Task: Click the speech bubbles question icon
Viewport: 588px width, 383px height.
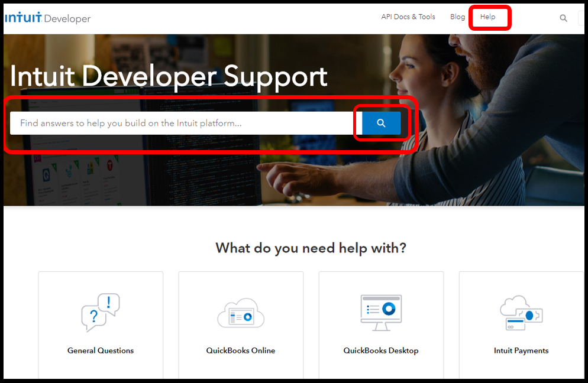Action: (x=101, y=313)
